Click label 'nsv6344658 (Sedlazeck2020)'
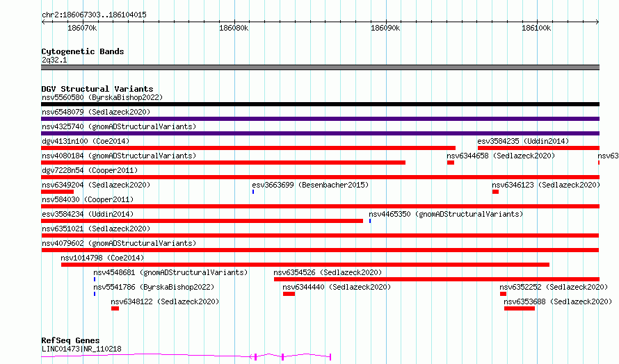619x364 pixels. [501, 156]
